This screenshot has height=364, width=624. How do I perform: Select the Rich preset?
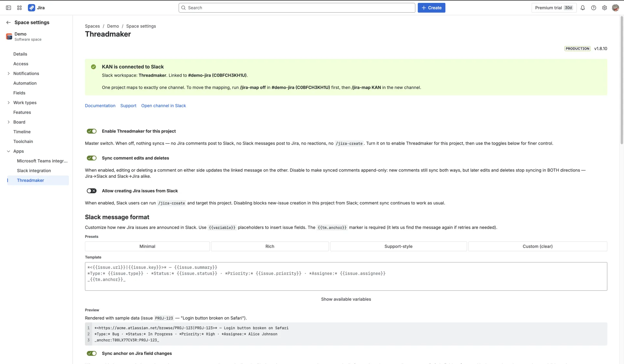(270, 246)
